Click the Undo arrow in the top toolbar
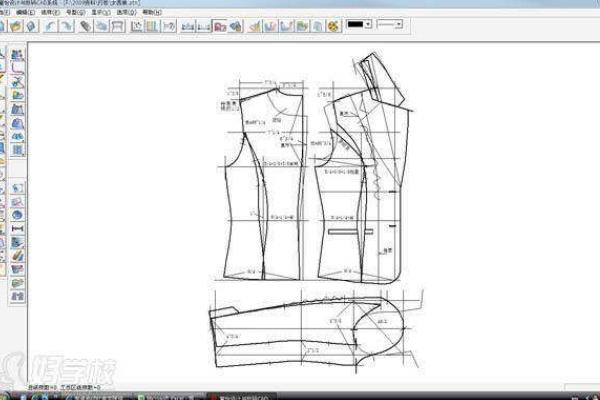Viewport: 600px width, 400px height. click(x=48, y=25)
